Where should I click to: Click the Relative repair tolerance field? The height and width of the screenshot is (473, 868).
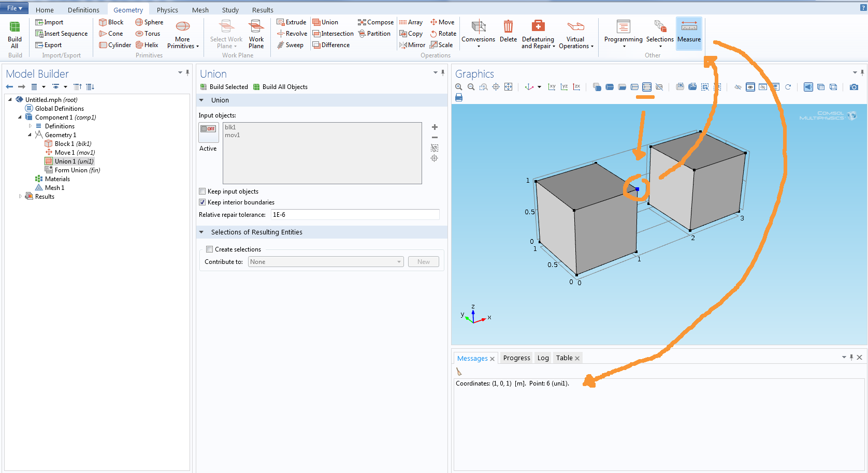pyautogui.click(x=355, y=215)
